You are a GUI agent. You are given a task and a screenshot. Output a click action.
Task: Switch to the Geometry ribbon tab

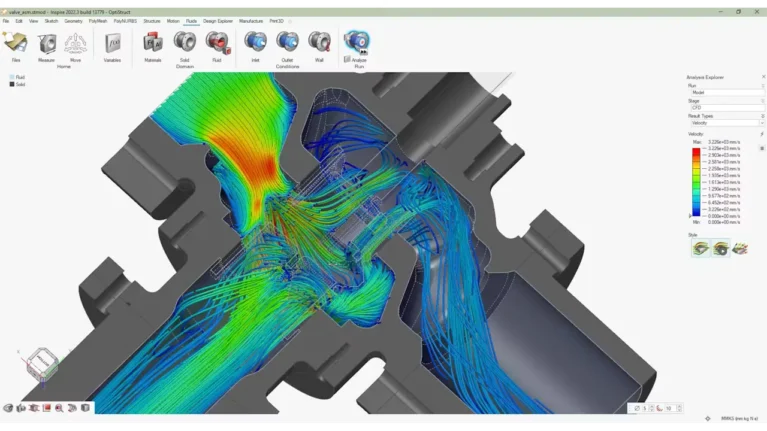tap(73, 21)
